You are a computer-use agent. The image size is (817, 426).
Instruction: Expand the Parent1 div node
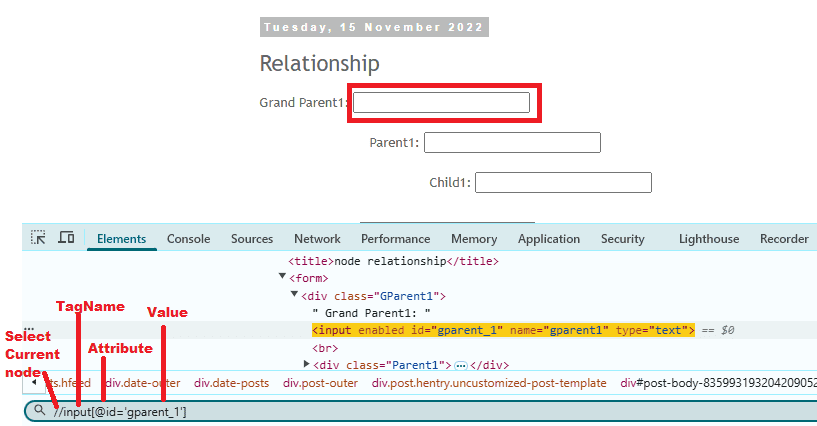(x=306, y=364)
